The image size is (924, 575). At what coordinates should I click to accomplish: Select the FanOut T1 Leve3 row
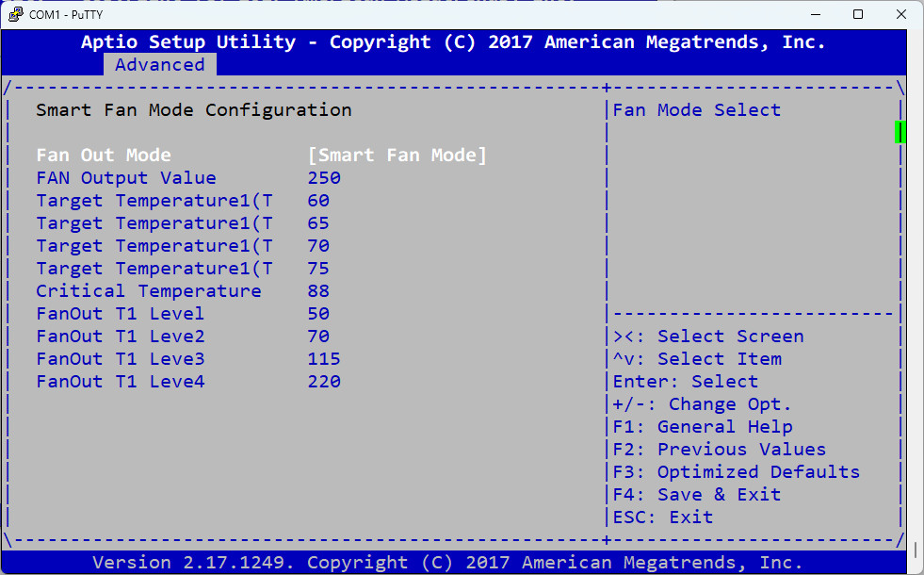[x=188, y=358]
